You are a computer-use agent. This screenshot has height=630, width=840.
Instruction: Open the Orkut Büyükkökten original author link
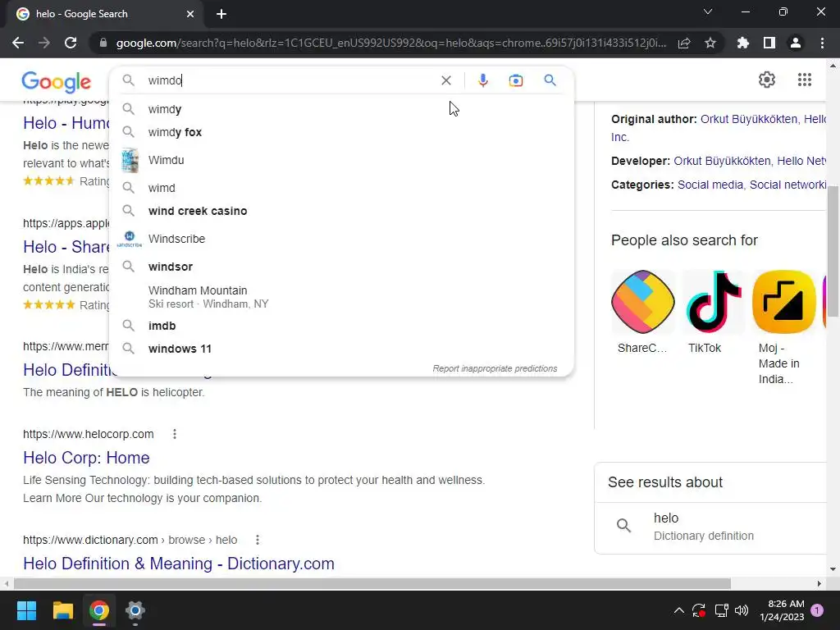pyautogui.click(x=749, y=119)
